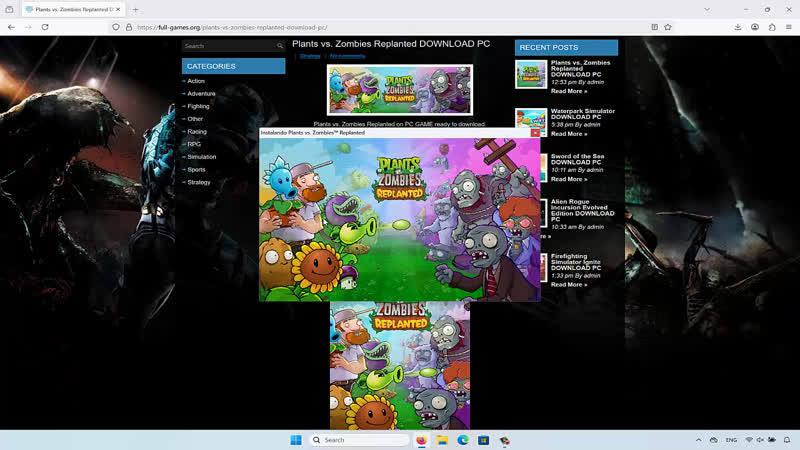The height and width of the screenshot is (450, 800).
Task: Open the speaker volume tray icon
Action: click(760, 440)
